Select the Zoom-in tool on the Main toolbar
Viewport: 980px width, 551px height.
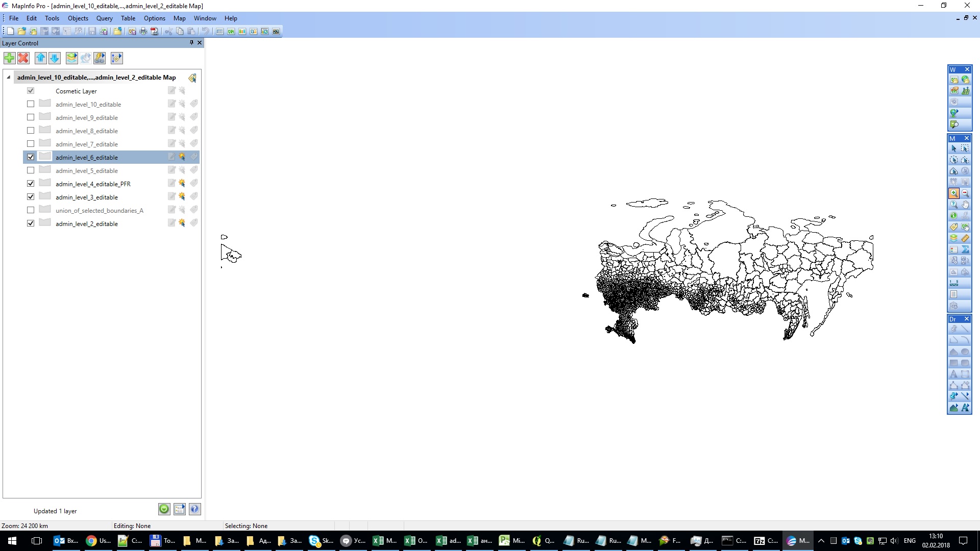[954, 193]
